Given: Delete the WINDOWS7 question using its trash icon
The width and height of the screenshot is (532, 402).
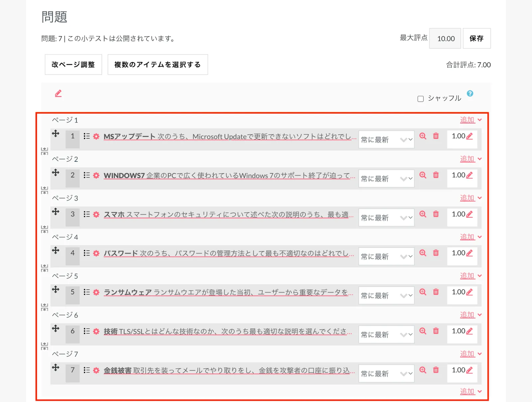Looking at the screenshot, I should pyautogui.click(x=436, y=175).
